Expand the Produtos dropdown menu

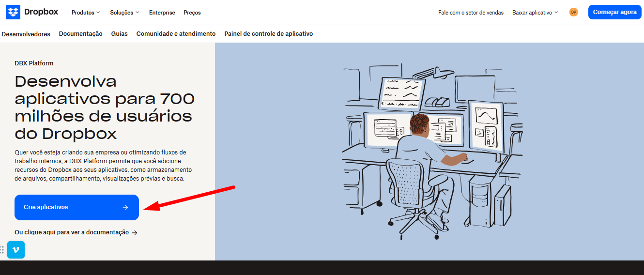coord(86,13)
